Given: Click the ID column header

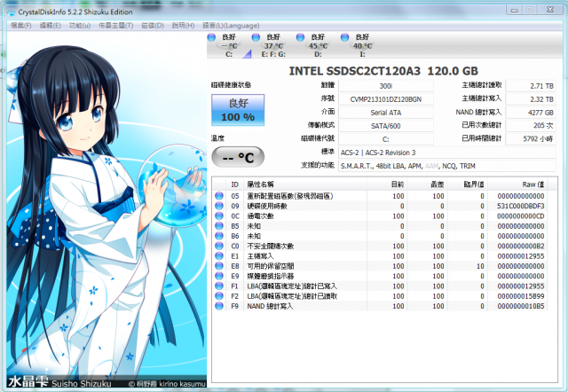Looking at the screenshot, I should click(x=234, y=184).
